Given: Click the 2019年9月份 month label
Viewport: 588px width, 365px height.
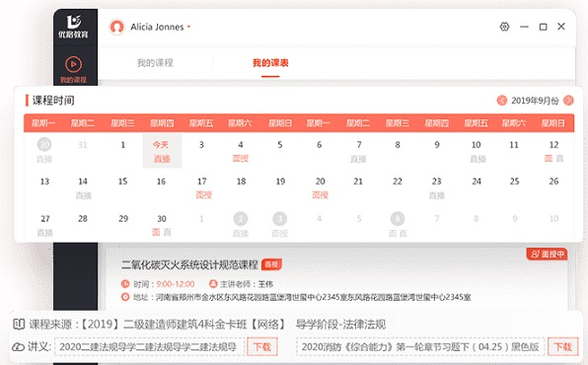Looking at the screenshot, I should [535, 101].
